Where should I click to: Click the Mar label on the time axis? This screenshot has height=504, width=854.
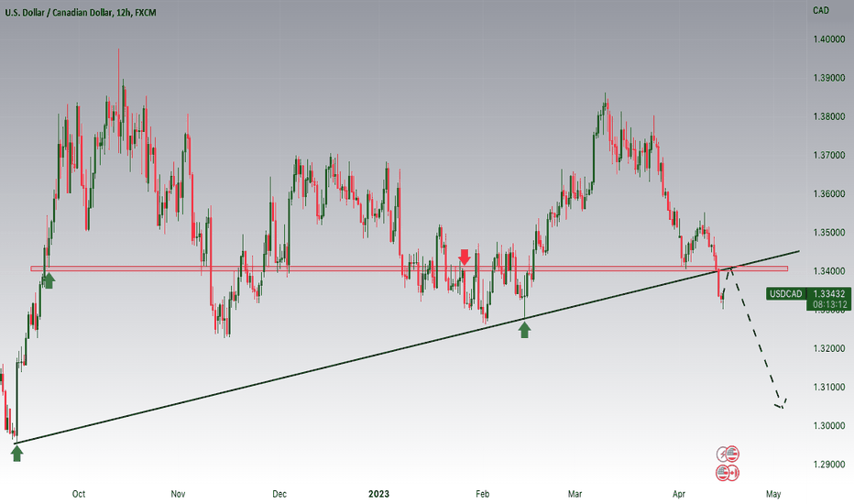click(x=575, y=494)
